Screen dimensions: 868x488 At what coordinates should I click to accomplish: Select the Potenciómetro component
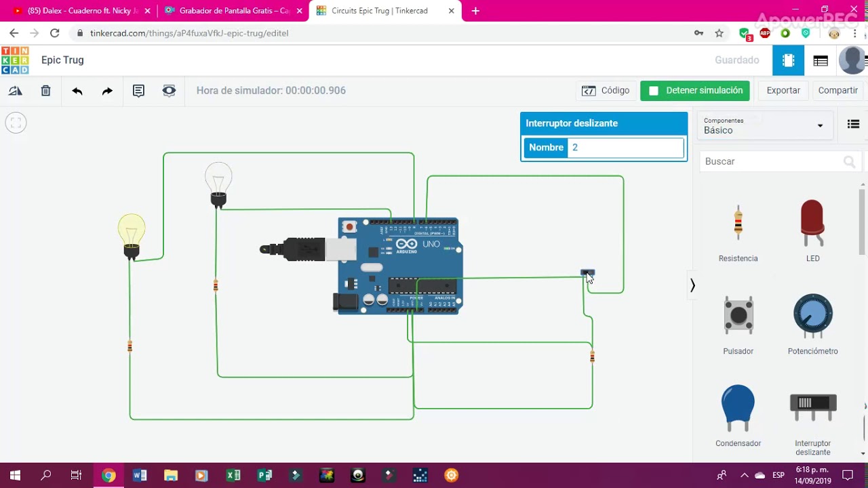point(812,324)
